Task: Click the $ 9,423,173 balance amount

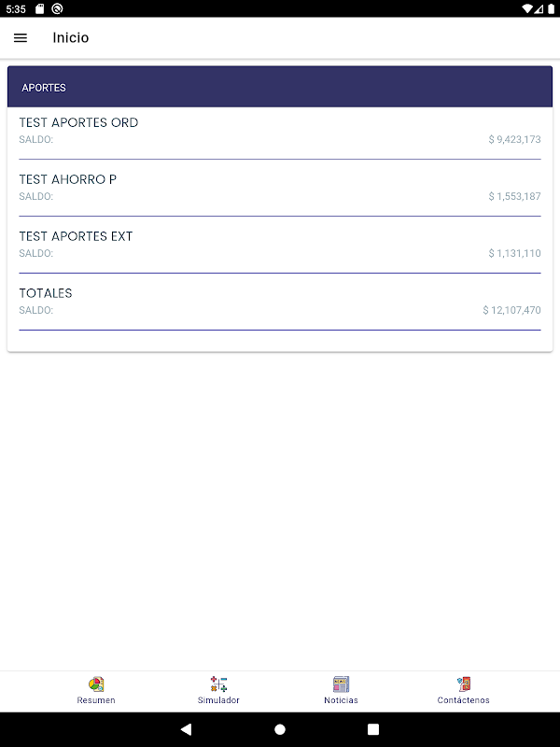Action: pyautogui.click(x=514, y=139)
